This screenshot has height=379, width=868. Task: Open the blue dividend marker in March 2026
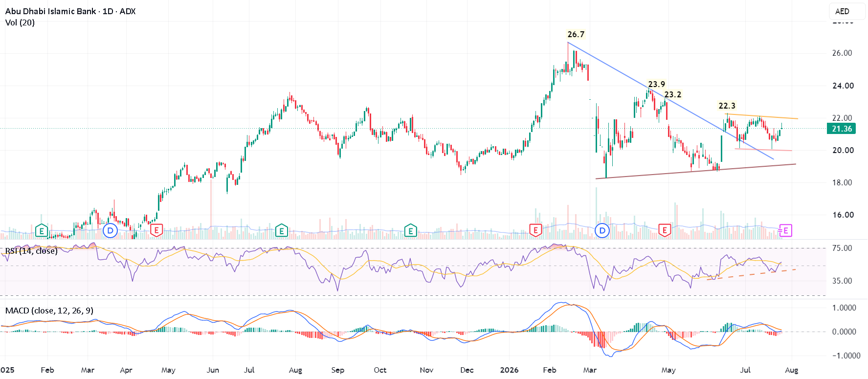[602, 230]
